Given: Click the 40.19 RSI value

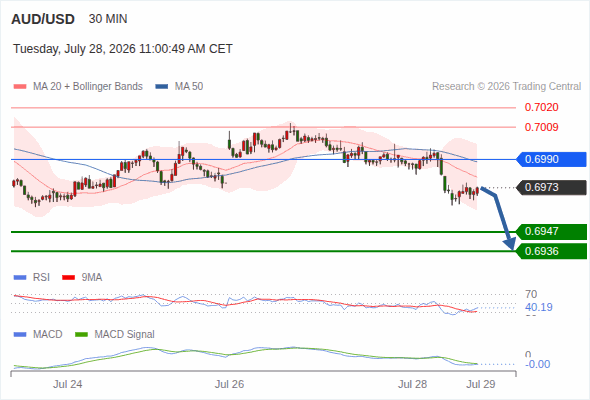Looking at the screenshot, I should [x=539, y=307].
